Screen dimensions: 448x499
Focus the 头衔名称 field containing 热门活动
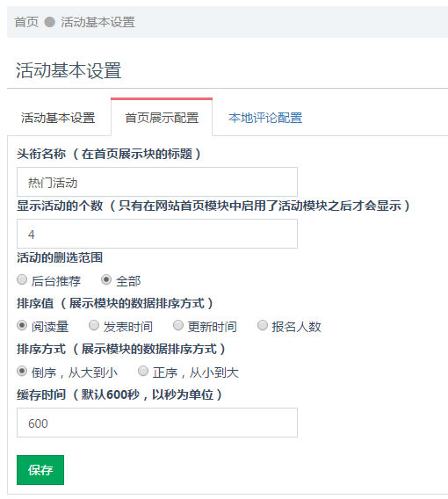[157, 182]
